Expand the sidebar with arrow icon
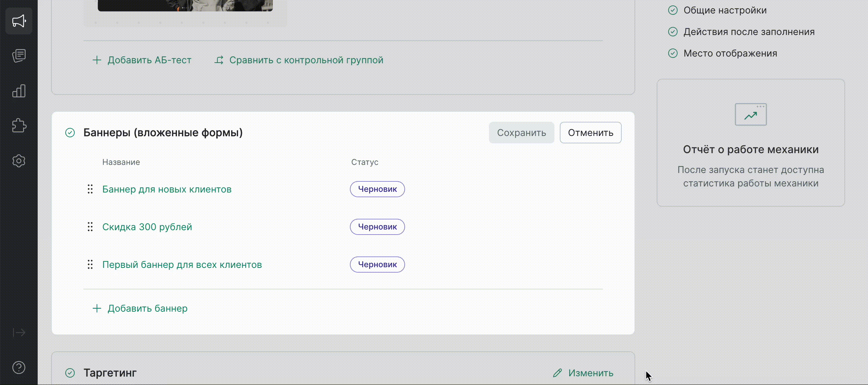 pos(19,333)
